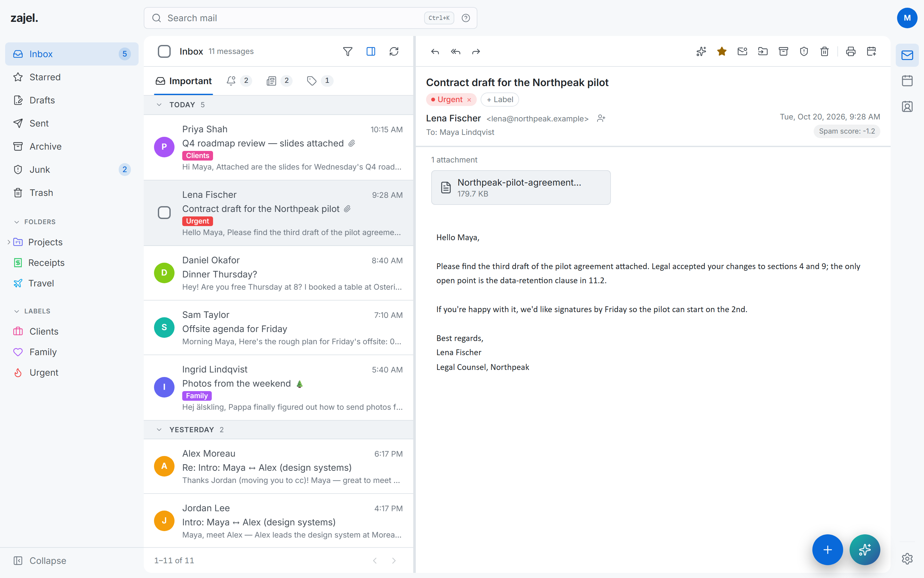Click the Search mail field
924x578 pixels.
[310, 18]
